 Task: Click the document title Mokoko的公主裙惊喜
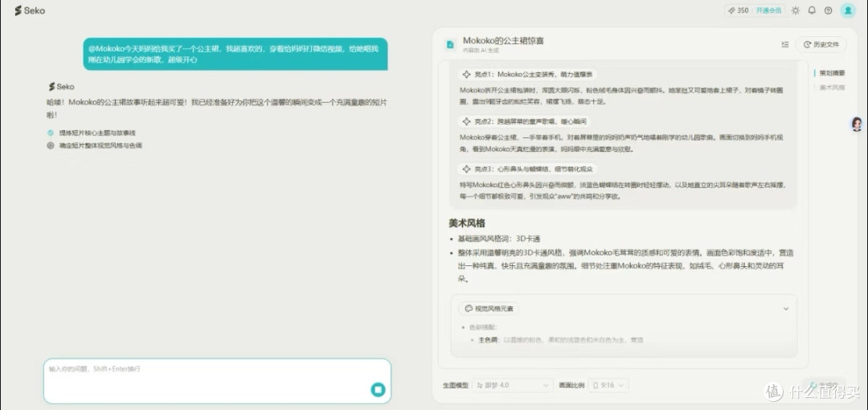click(503, 40)
